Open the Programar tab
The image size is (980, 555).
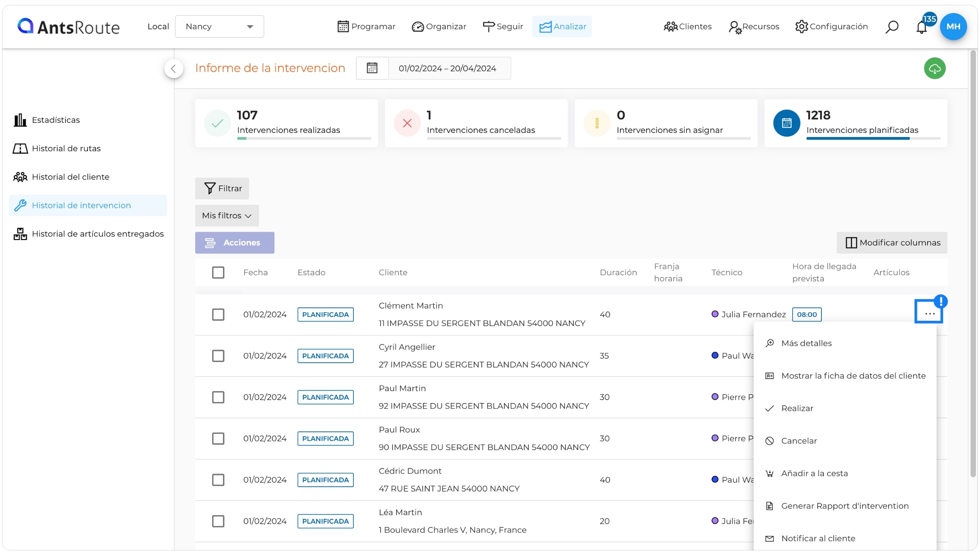[366, 26]
